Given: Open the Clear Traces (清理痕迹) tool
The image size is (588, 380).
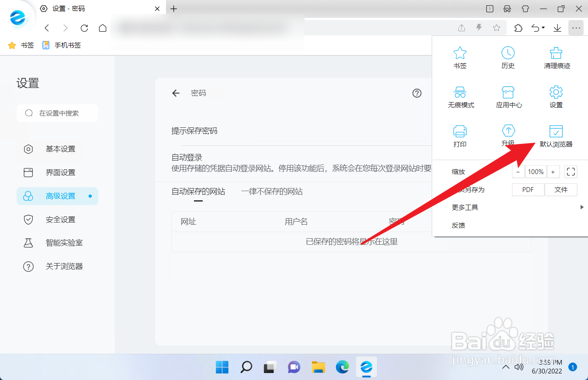Looking at the screenshot, I should (x=557, y=58).
